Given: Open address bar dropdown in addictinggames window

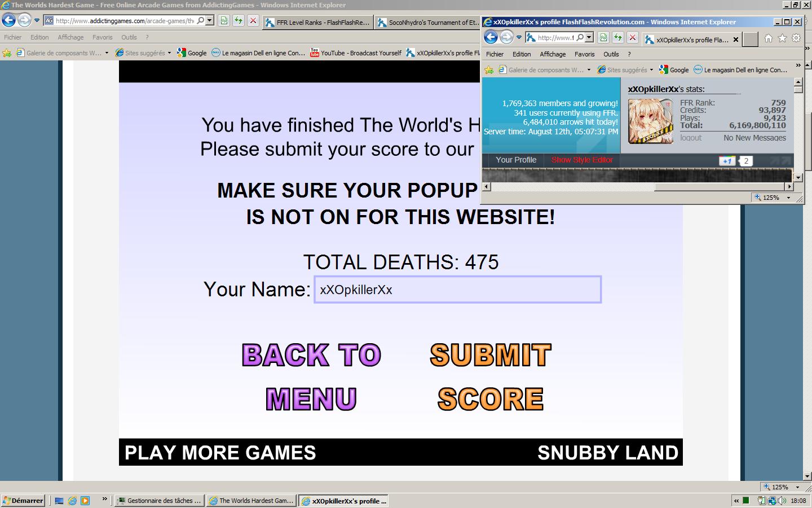Looking at the screenshot, I should [210, 21].
